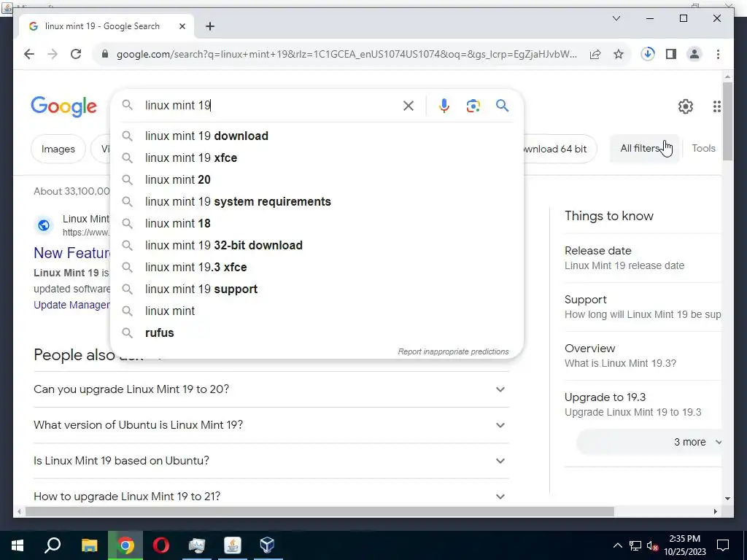The width and height of the screenshot is (747, 560).
Task: Select 'linux mint 19 support' suggestion
Action: coord(317,289)
